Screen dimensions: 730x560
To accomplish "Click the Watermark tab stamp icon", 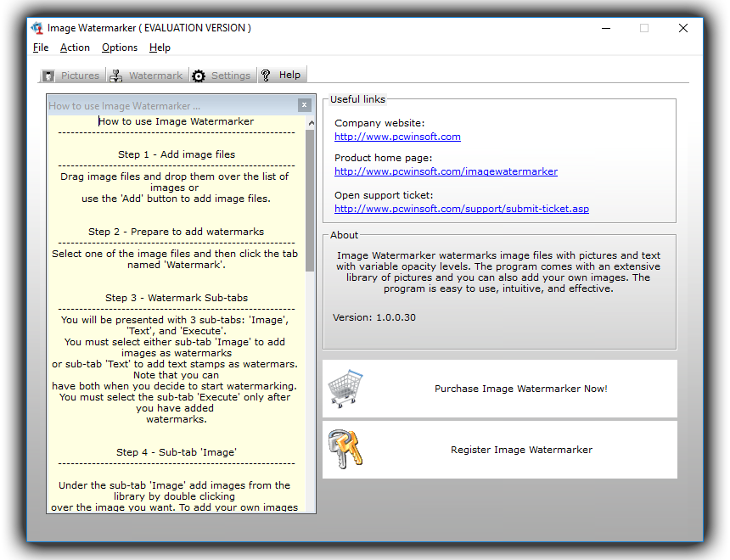I will [x=116, y=76].
